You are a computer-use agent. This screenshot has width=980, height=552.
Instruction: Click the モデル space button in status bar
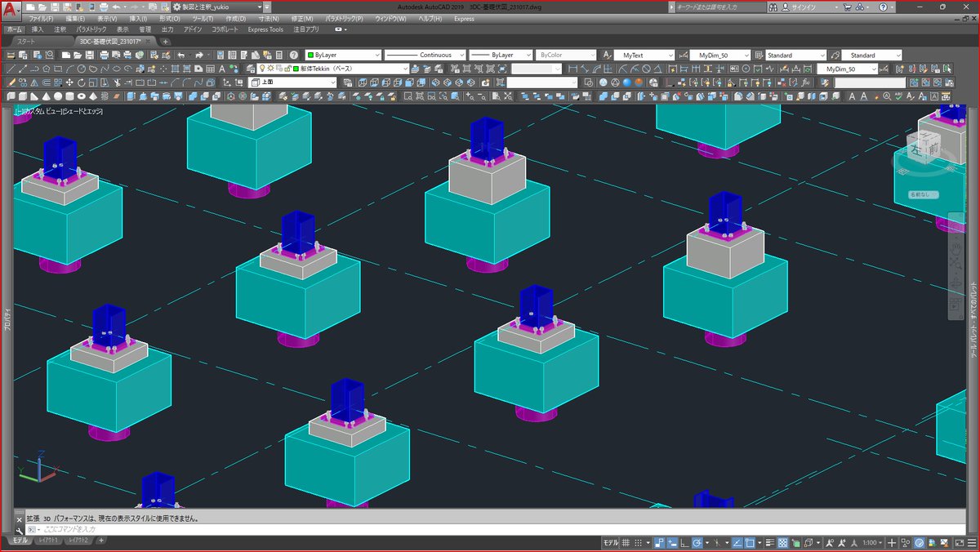pyautogui.click(x=611, y=542)
